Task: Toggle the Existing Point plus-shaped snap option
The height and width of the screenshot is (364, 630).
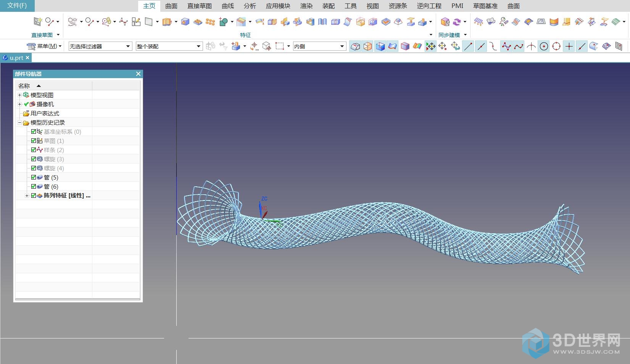Action: pyautogui.click(x=569, y=46)
